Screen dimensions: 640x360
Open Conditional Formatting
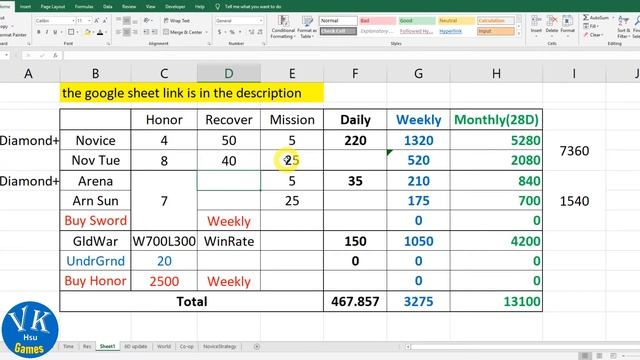pyautogui.click(x=283, y=27)
